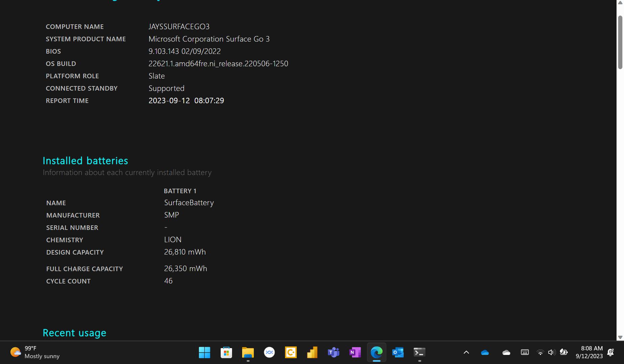Open the weather widget showing 99°F
The height and width of the screenshot is (364, 624).
35,353
